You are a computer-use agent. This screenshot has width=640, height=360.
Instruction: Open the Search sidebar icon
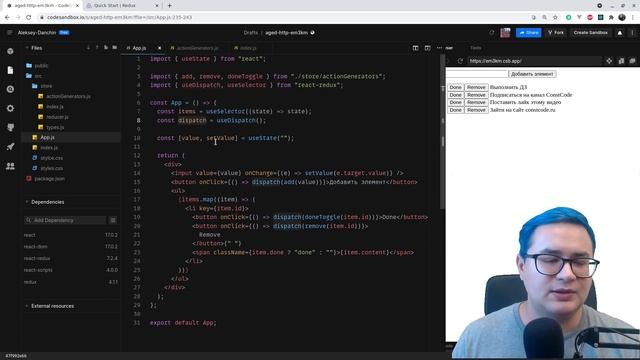click(10, 89)
